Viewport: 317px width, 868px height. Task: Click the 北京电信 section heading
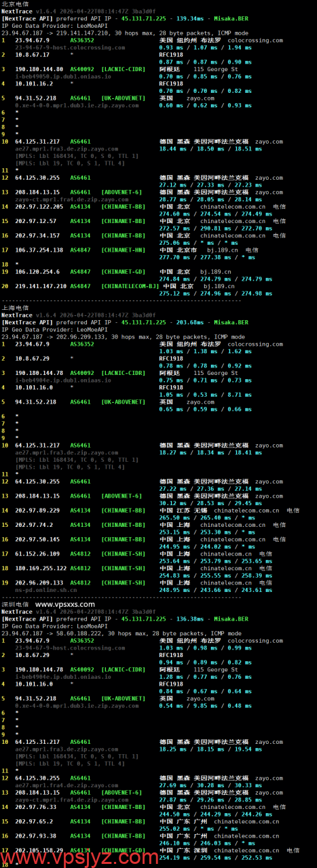pos(16,4)
